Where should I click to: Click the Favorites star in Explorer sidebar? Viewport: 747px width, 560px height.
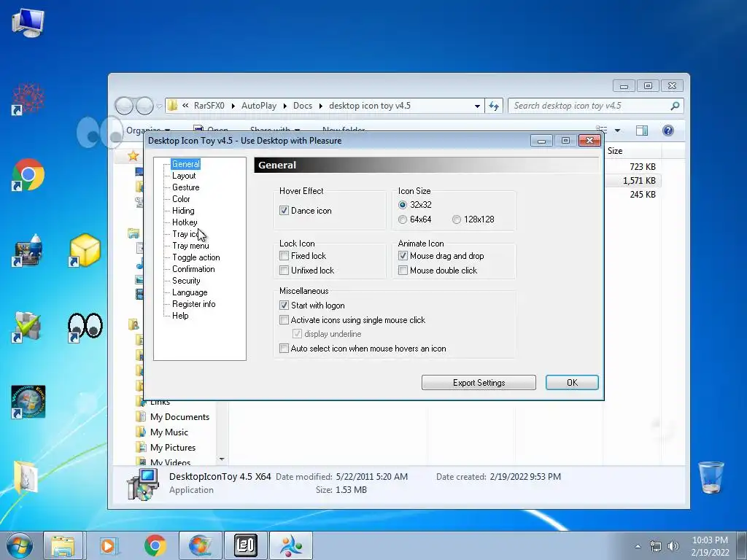point(133,156)
